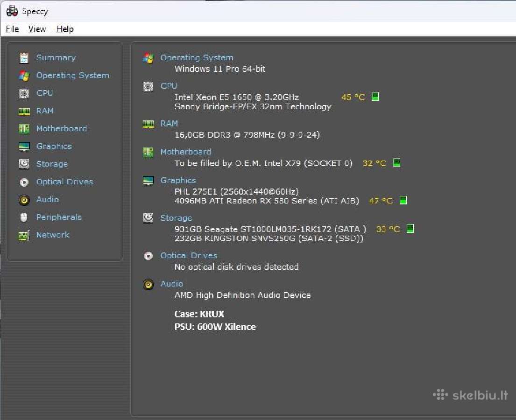Image resolution: width=516 pixels, height=420 pixels.
Task: Open the File menu
Action: coord(12,29)
